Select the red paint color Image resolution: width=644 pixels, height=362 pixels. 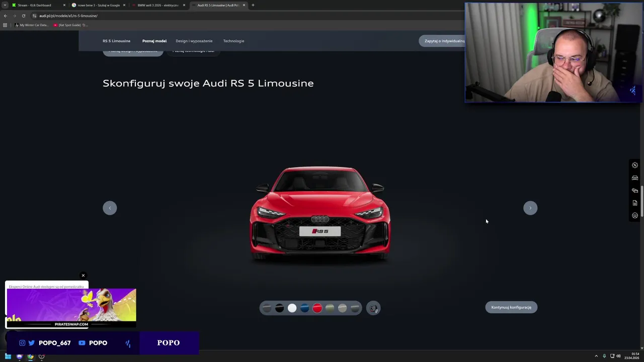click(317, 308)
